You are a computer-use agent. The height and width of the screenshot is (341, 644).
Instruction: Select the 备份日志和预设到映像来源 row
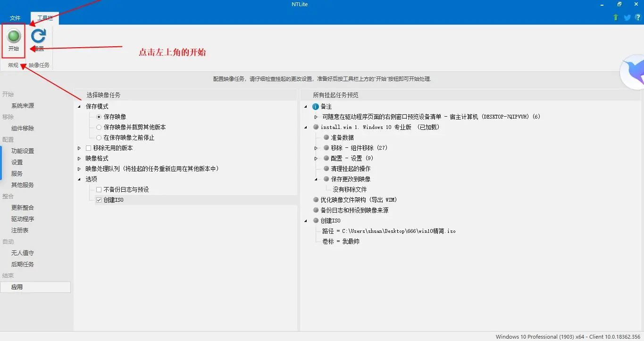pyautogui.click(x=354, y=210)
